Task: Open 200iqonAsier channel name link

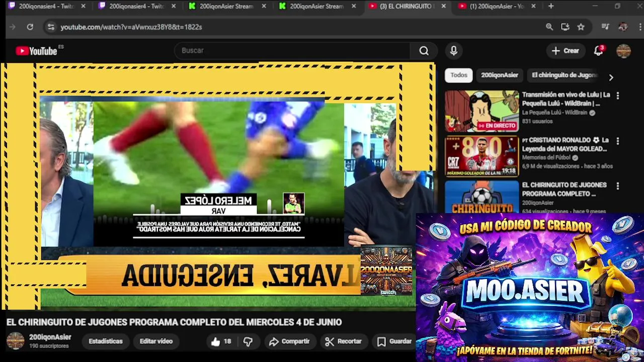Action: [50, 337]
